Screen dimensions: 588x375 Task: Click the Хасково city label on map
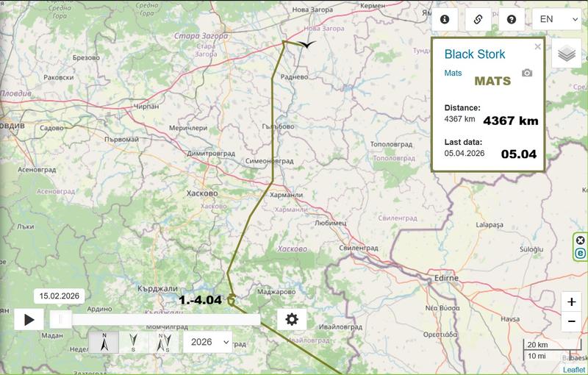202,193
